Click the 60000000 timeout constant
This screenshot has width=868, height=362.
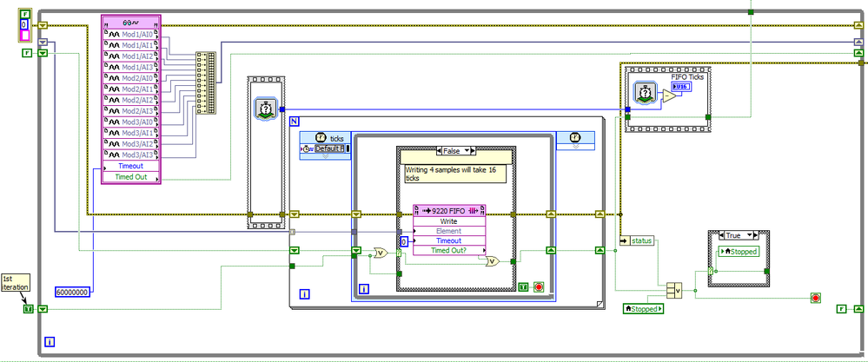click(72, 292)
